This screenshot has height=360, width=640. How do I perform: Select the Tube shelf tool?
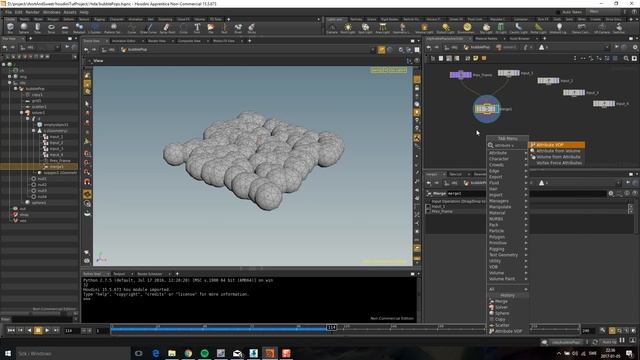pyautogui.click(x=38, y=28)
